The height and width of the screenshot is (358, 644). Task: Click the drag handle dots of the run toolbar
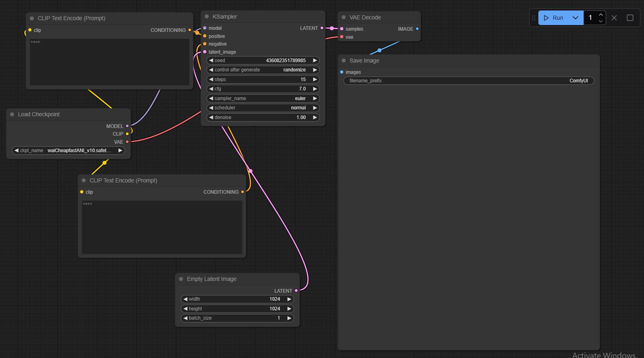[x=534, y=18]
